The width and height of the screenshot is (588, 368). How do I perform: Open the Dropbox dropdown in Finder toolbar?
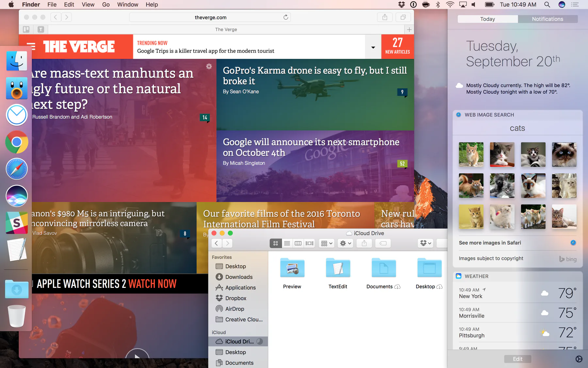pos(426,243)
